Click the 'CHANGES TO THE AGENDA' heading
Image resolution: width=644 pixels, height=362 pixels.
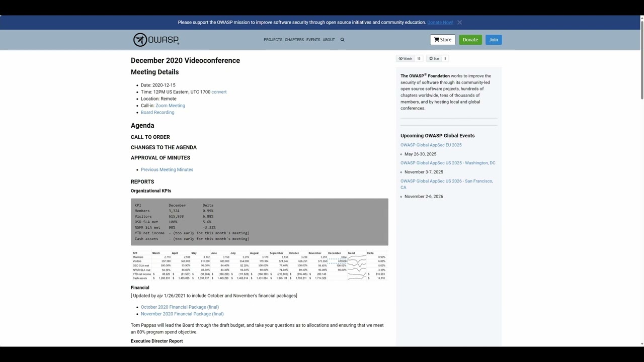[164, 147]
